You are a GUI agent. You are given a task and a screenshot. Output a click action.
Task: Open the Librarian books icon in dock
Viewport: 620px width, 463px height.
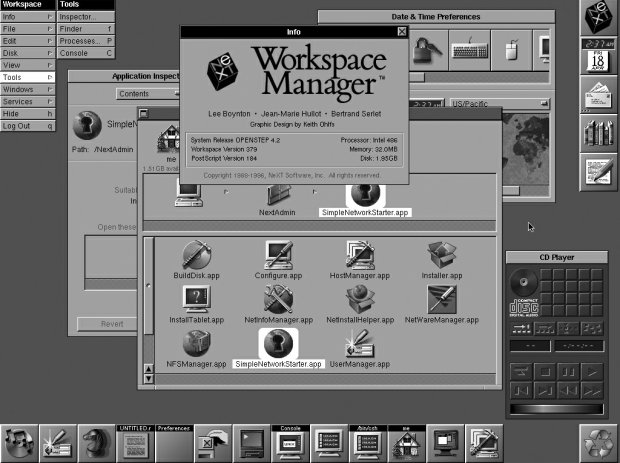click(599, 134)
